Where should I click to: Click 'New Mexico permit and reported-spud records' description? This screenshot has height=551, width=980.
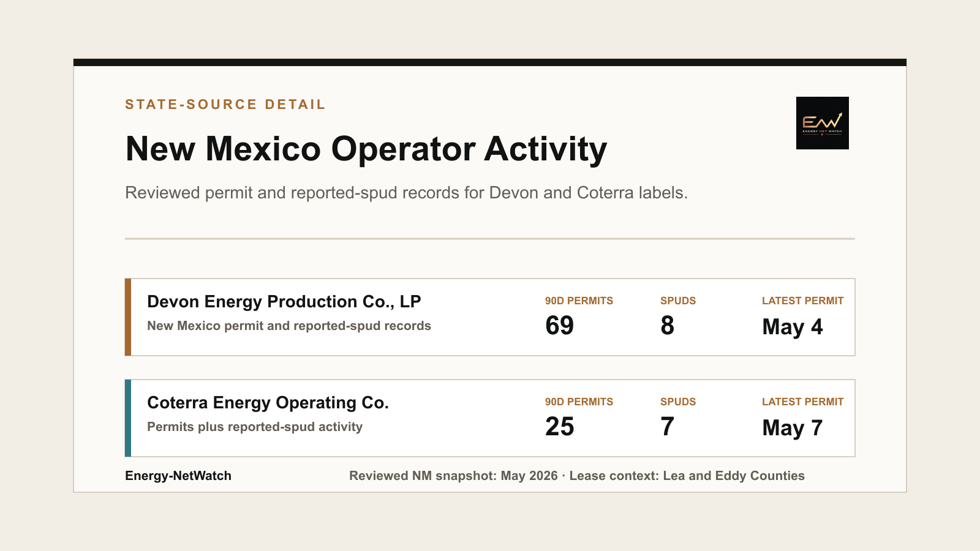click(289, 326)
